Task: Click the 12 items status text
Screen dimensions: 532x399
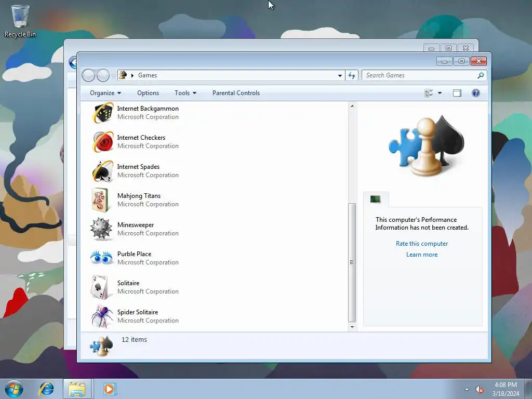Action: [135, 340]
